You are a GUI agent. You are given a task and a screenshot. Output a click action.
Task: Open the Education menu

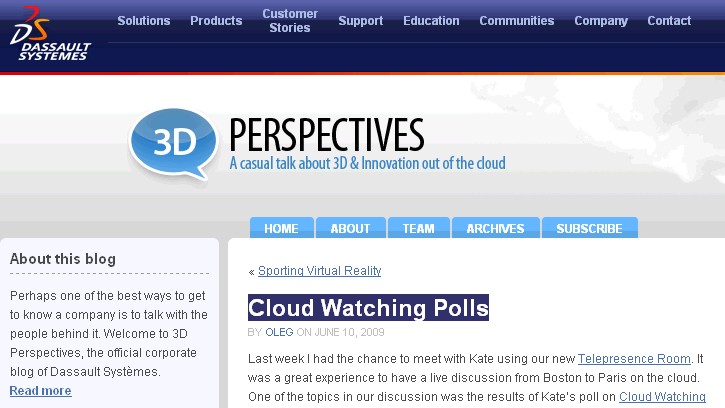pyautogui.click(x=431, y=21)
